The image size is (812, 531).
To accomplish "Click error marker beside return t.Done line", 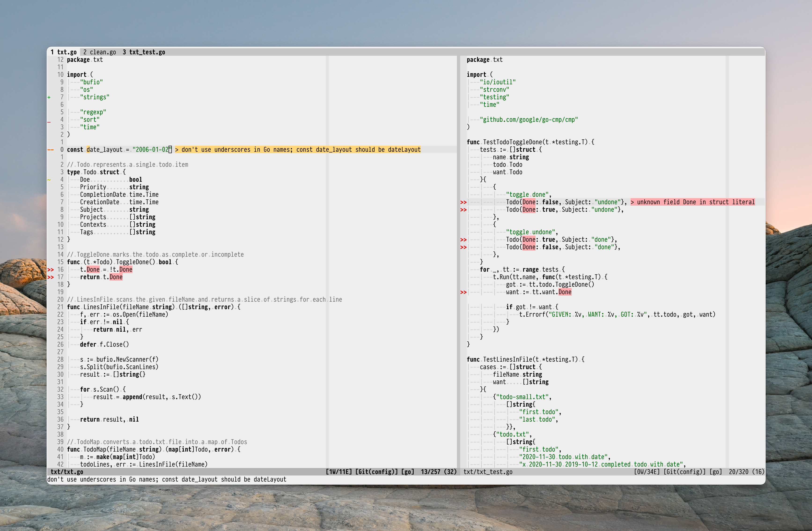I will click(x=51, y=277).
